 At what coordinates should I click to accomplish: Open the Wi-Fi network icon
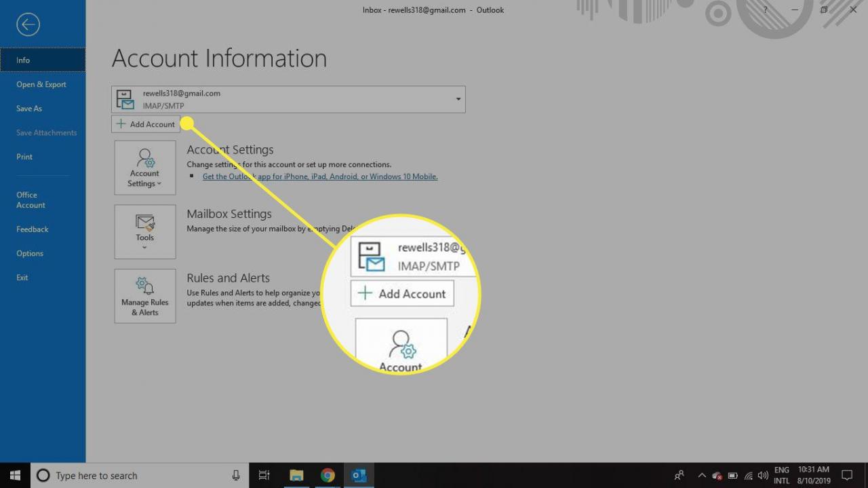pyautogui.click(x=749, y=476)
